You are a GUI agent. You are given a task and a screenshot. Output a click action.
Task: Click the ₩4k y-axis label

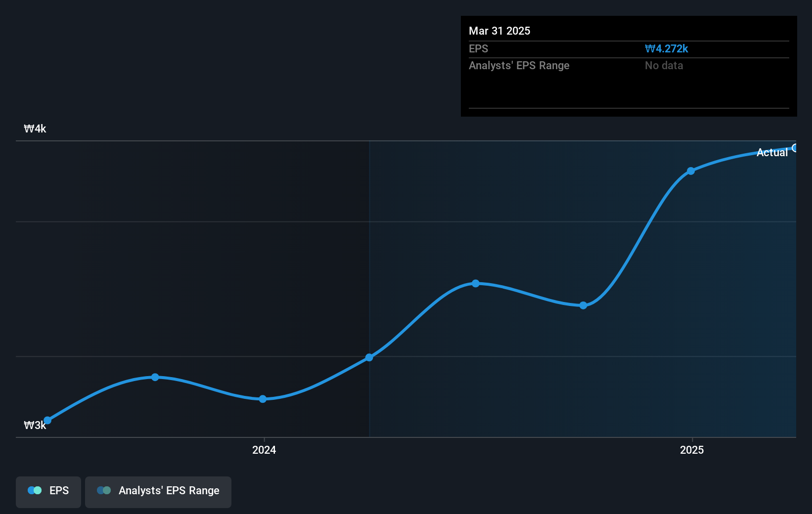click(x=35, y=129)
